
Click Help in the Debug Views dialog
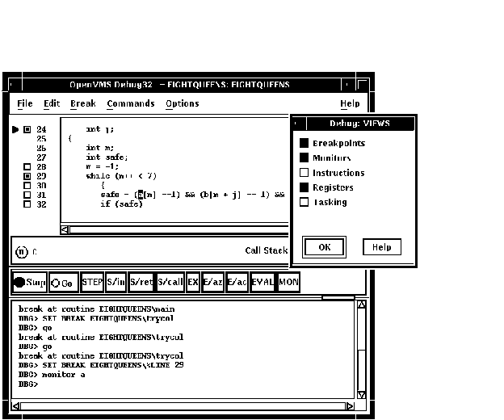click(x=381, y=247)
